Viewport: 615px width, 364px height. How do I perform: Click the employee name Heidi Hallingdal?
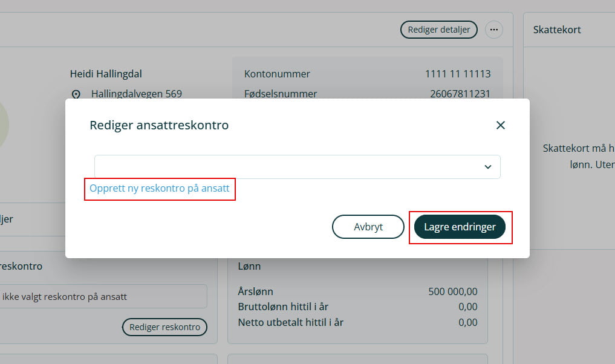click(x=106, y=74)
